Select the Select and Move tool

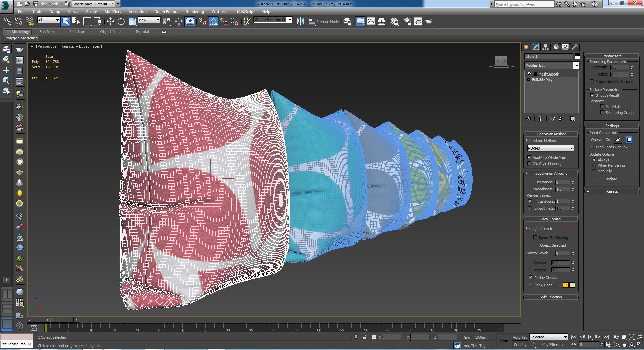110,21
